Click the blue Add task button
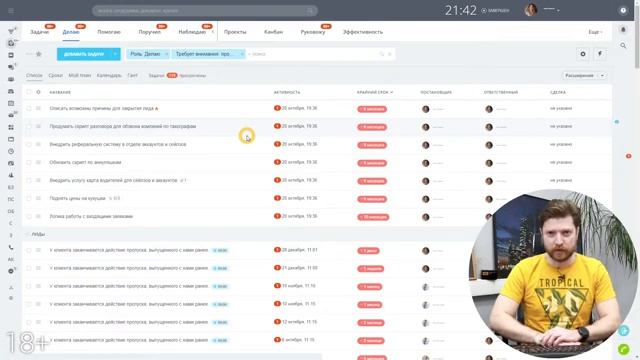 point(84,54)
